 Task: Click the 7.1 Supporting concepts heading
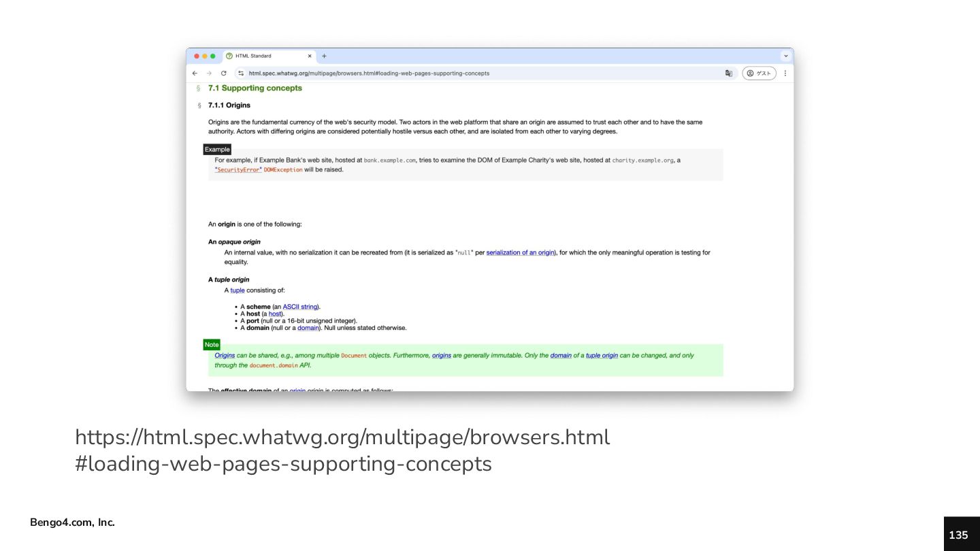click(x=255, y=88)
